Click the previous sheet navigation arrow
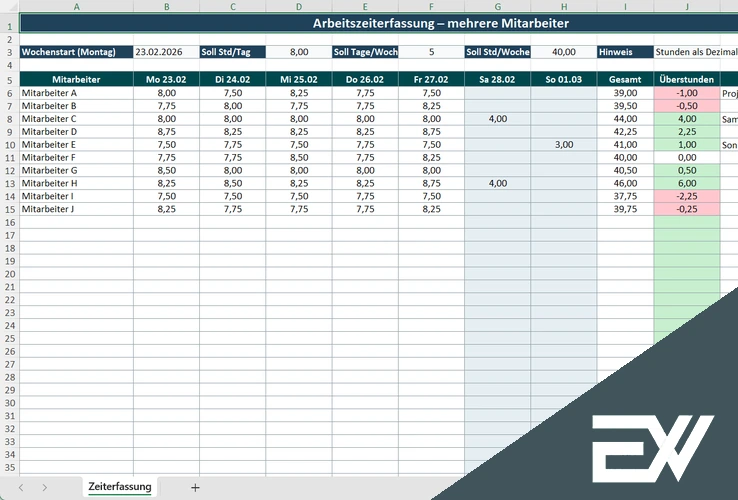This screenshot has width=738, height=500. [x=19, y=487]
